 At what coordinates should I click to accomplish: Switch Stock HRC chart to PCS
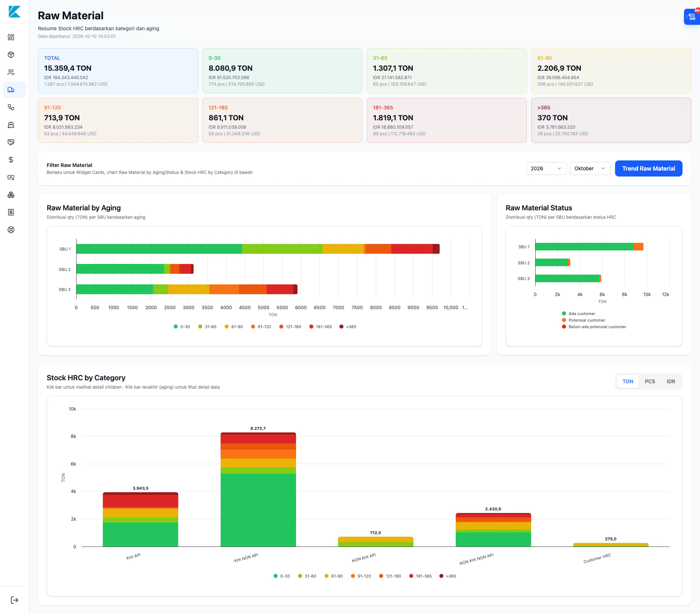click(650, 381)
